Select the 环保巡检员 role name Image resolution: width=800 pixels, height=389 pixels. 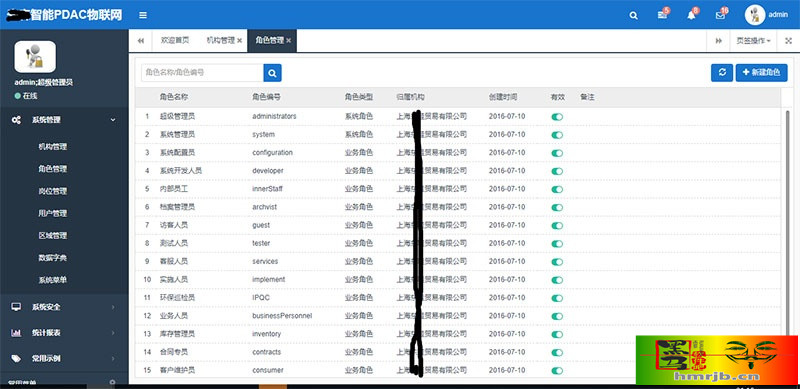177,298
